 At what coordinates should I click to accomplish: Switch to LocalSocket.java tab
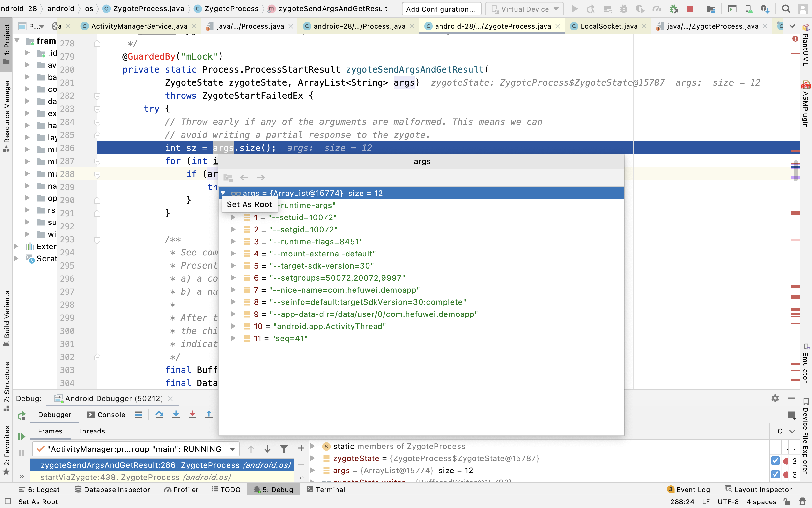pyautogui.click(x=608, y=26)
